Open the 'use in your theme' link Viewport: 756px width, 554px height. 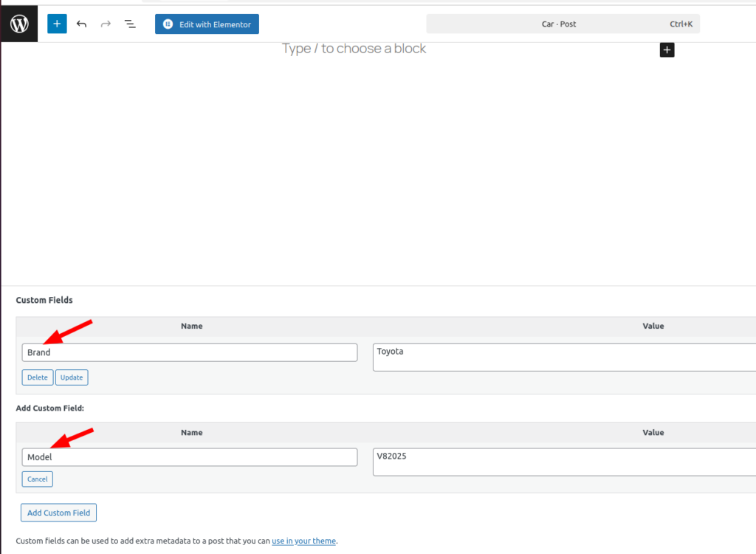[x=303, y=541]
